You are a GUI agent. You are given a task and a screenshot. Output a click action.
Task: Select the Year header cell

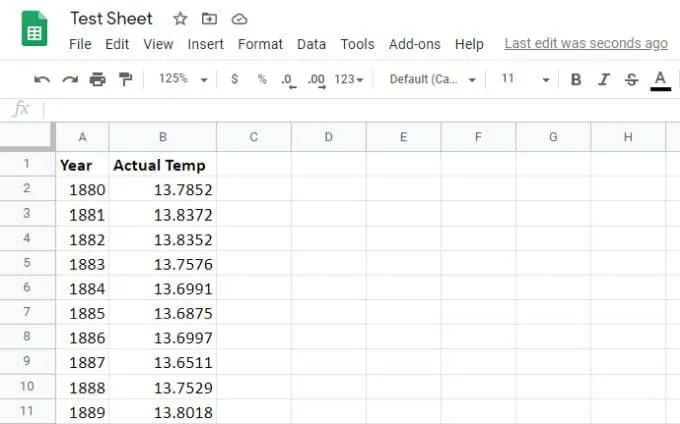(x=82, y=164)
